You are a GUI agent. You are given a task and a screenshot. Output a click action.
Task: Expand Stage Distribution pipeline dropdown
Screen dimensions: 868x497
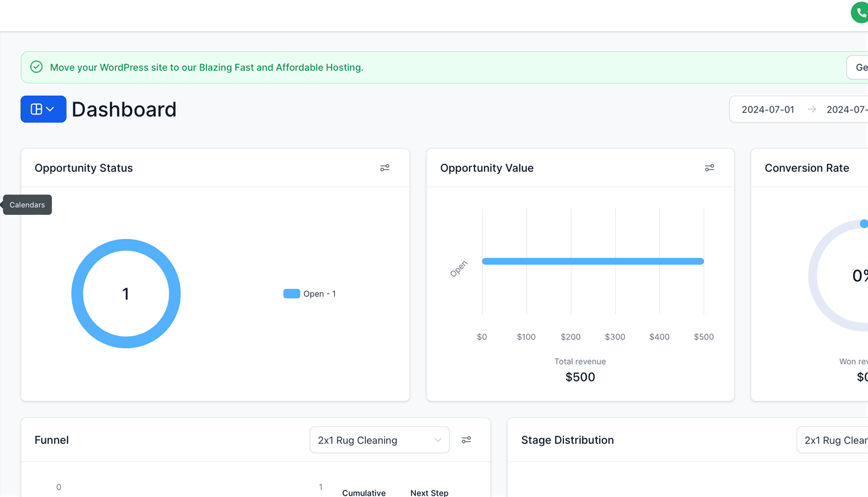coord(832,440)
